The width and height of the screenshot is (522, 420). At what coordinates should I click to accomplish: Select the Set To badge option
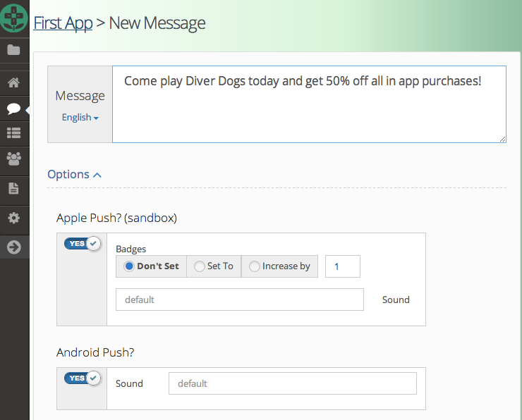tap(214, 266)
